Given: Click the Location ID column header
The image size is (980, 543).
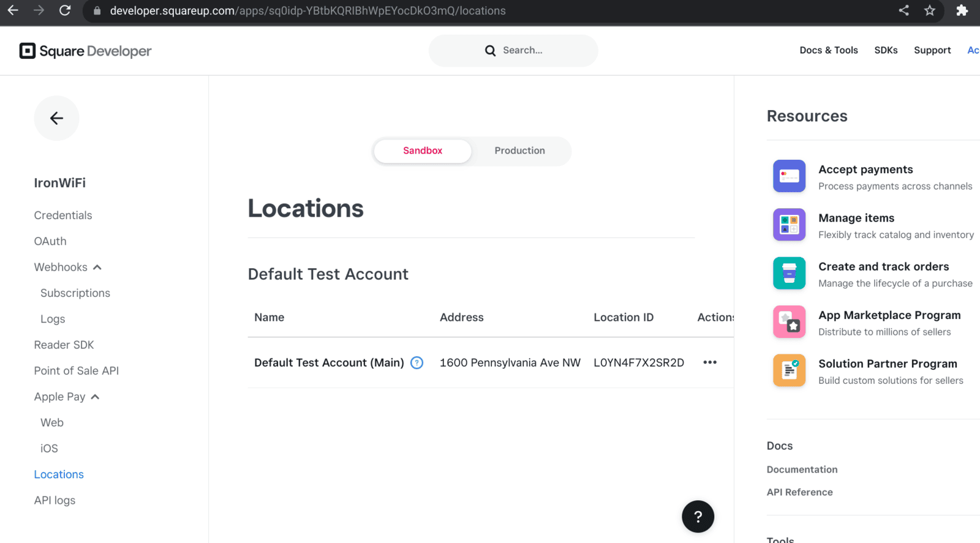Looking at the screenshot, I should point(624,317).
